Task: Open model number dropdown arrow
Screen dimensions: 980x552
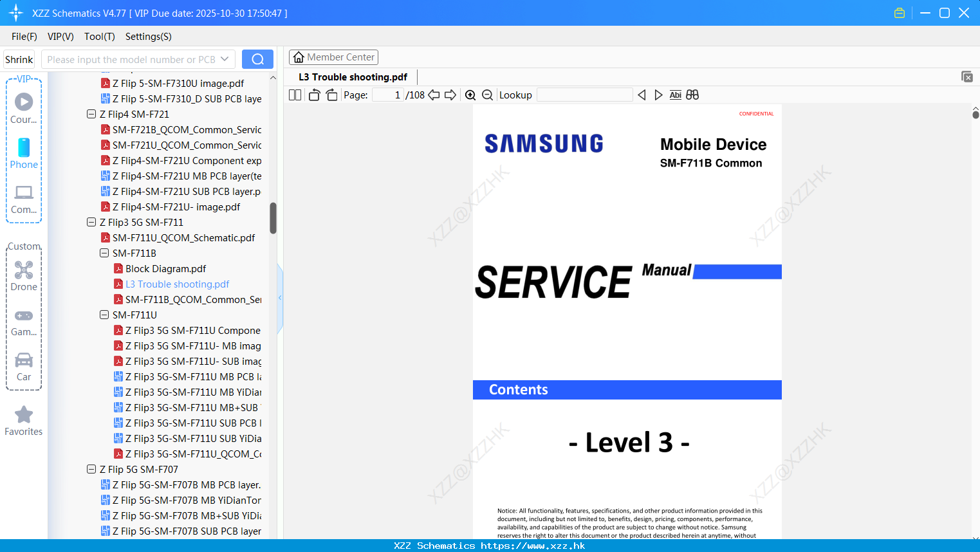Action: [225, 59]
